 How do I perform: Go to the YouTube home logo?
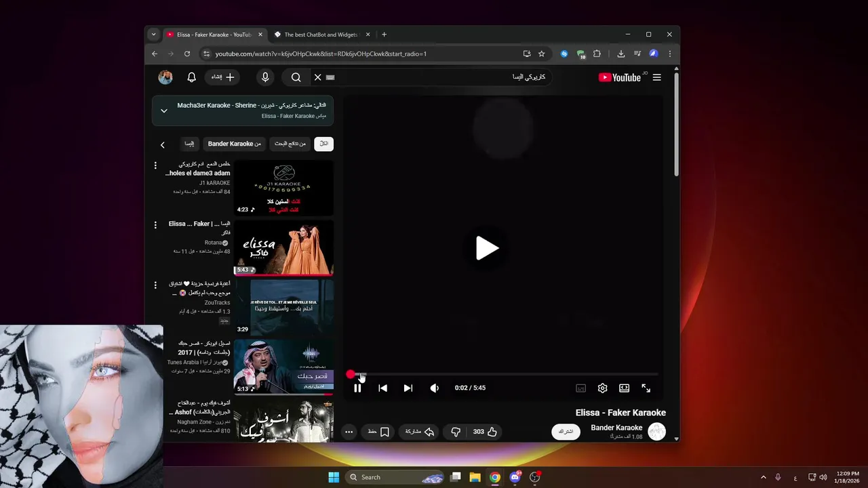point(620,77)
